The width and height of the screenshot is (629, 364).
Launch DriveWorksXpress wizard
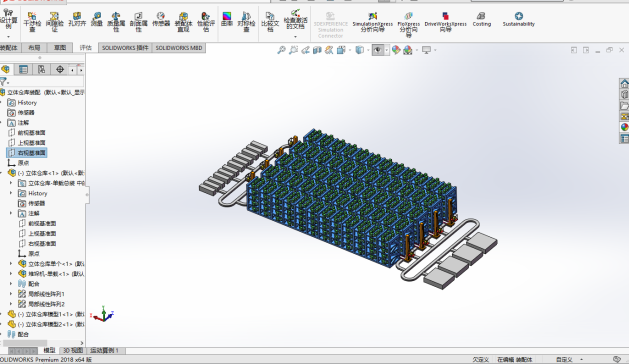tap(445, 22)
